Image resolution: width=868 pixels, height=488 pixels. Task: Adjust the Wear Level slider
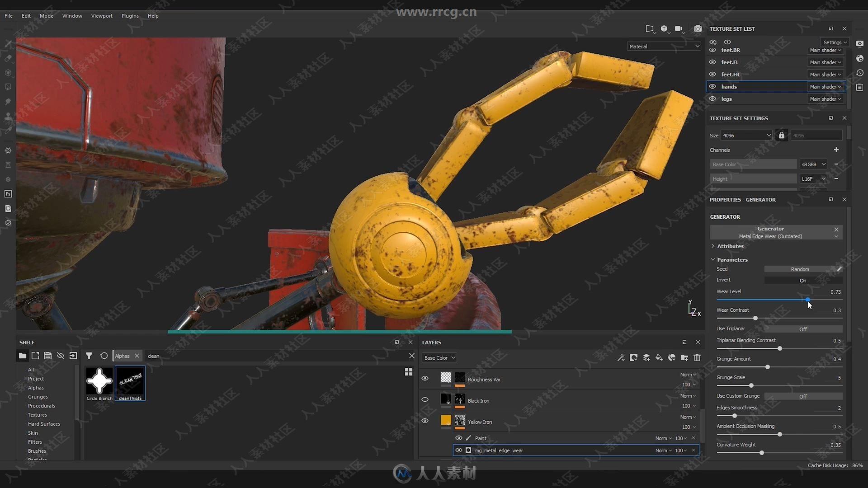(779, 300)
